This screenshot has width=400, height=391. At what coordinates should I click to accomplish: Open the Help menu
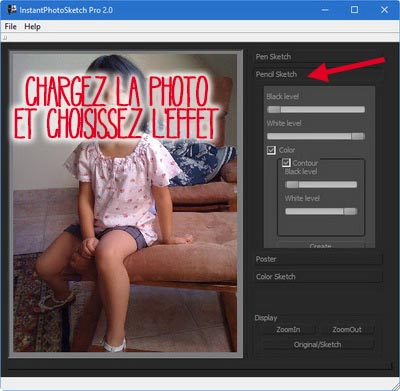(32, 26)
